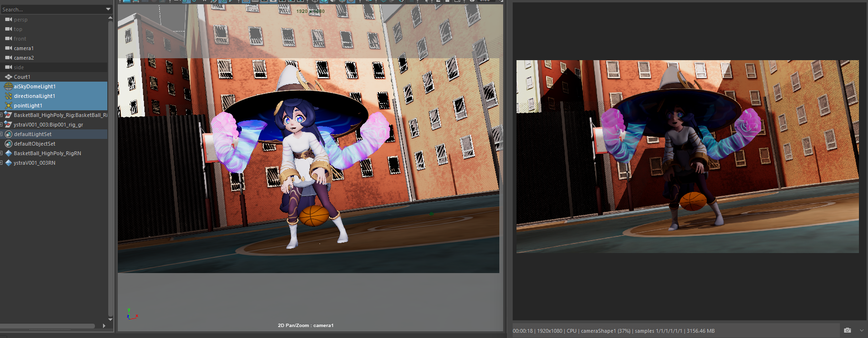Select ystraV001_003:Bip001_rig_gr in outliner
Viewport: 868px width, 338px height.
53,125
